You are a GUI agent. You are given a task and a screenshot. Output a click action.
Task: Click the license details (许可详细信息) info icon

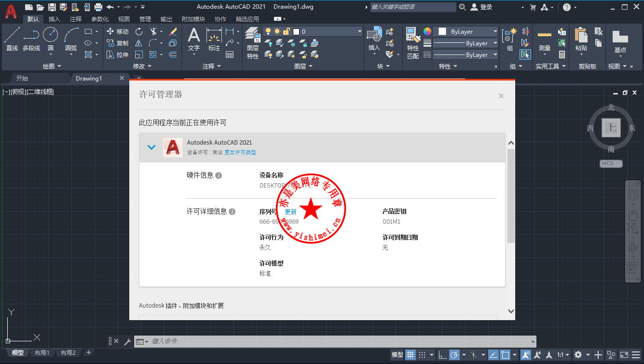point(232,212)
